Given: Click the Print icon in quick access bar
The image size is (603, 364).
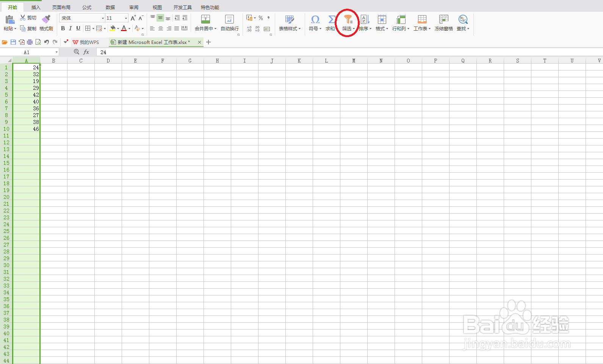Looking at the screenshot, I should pos(30,42).
